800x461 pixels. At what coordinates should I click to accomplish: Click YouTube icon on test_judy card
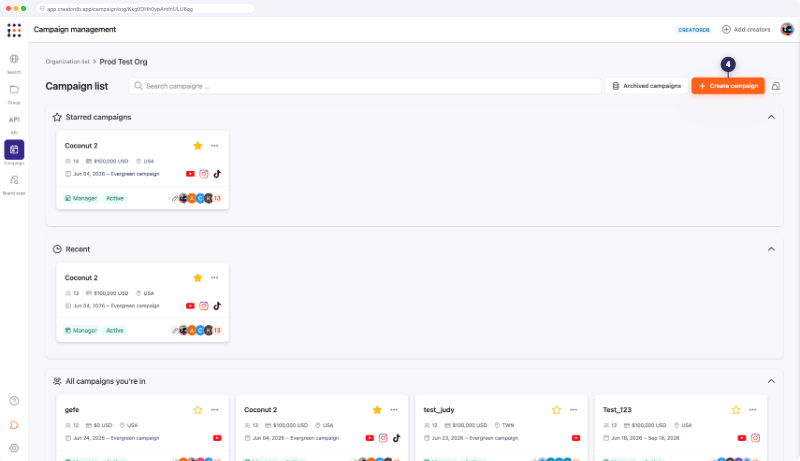click(x=576, y=438)
